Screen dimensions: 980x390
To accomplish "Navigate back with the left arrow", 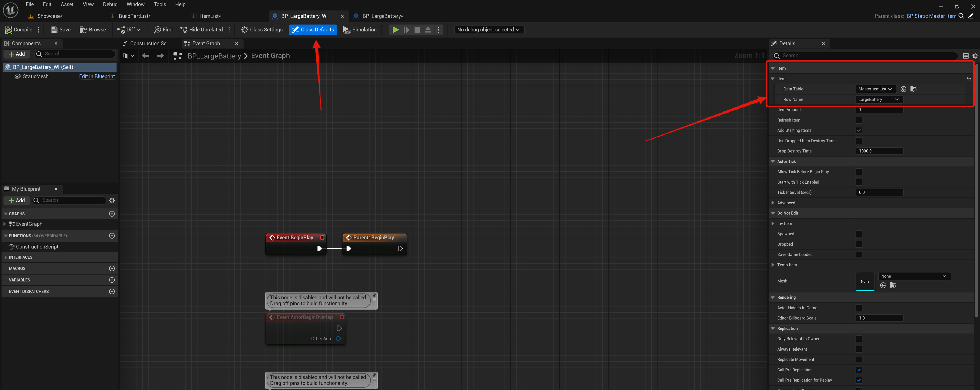I will click(145, 56).
